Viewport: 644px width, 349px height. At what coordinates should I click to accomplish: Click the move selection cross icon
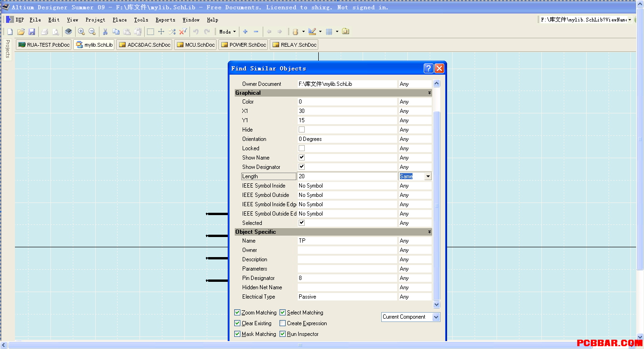(161, 32)
